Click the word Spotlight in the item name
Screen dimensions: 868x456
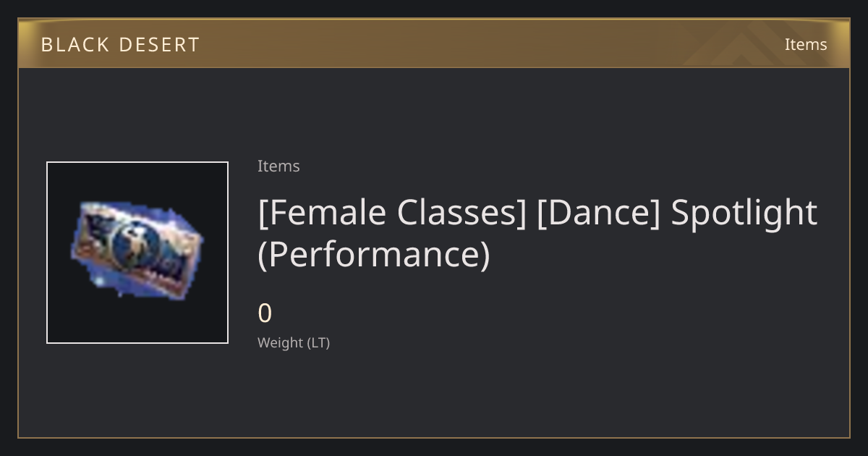744,213
